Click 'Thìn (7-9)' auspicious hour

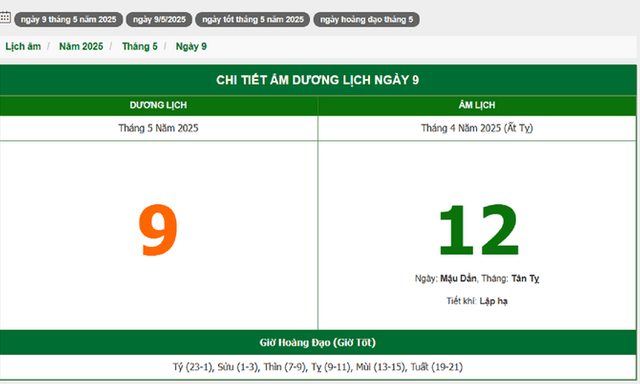coord(285,367)
